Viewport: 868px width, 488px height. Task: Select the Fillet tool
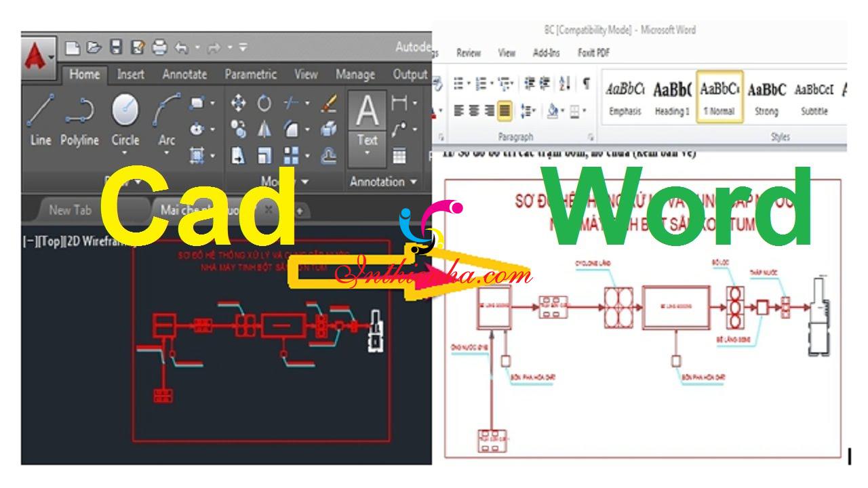tap(291, 129)
